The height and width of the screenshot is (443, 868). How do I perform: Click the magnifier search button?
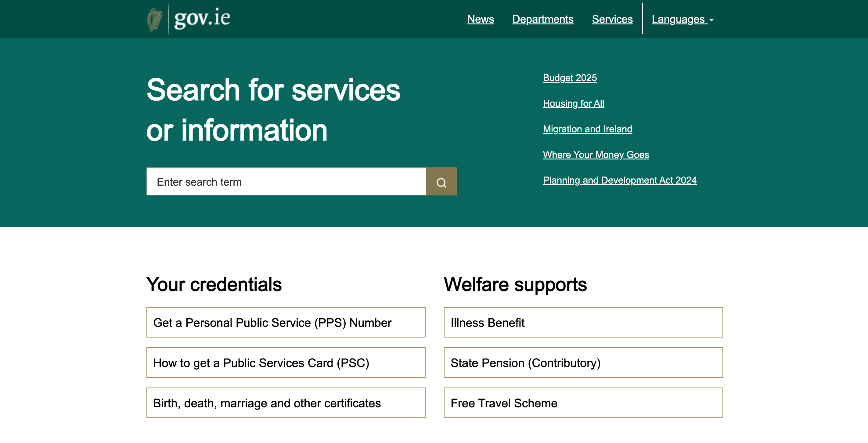441,182
